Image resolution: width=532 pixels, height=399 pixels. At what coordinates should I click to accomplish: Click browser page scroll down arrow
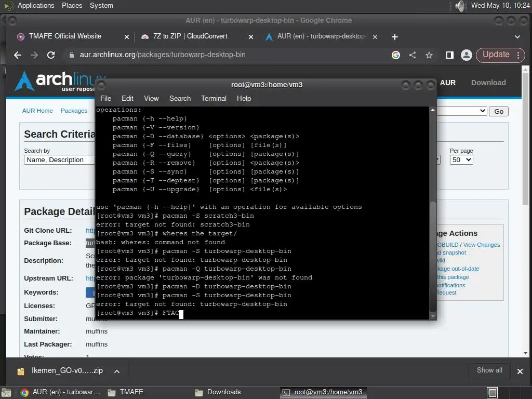(525, 353)
